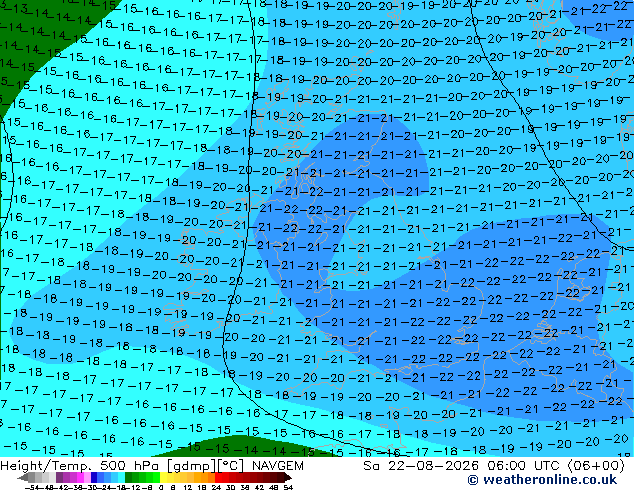The height and width of the screenshot is (490, 634).
Task: Click the dark navy blue legend swatch
Action: [94, 477]
